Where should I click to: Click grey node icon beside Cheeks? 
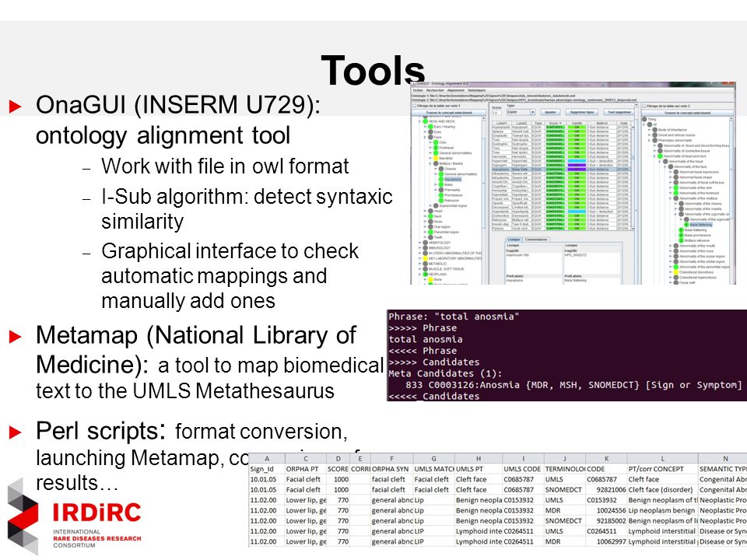(x=441, y=169)
